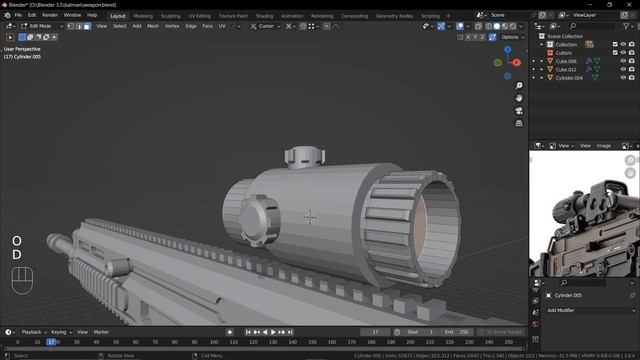Click the viewport zoom magnifier icon
The width and height of the screenshot is (640, 360).
click(519, 86)
